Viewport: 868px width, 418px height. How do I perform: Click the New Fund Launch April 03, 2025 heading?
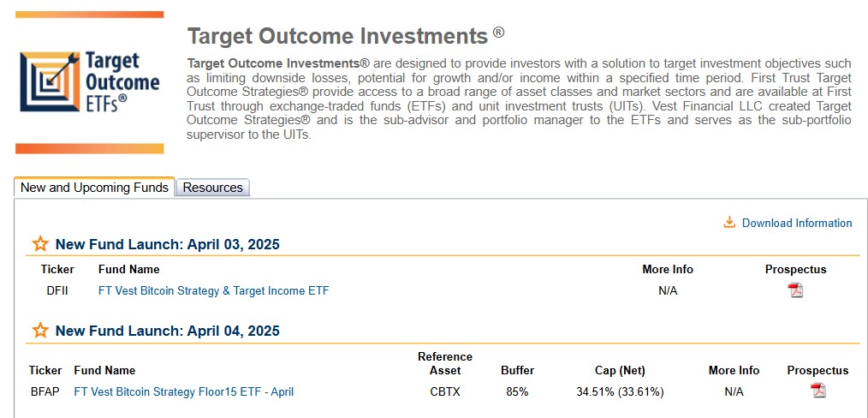(x=167, y=244)
